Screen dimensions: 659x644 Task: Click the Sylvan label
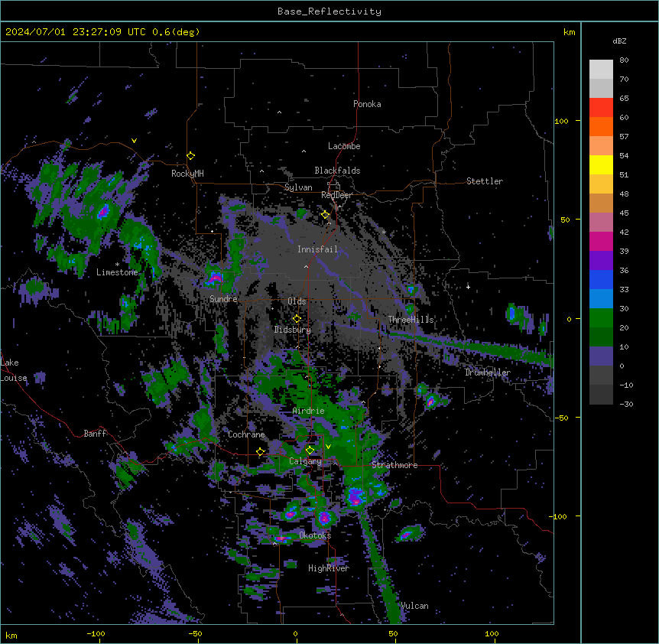pos(298,187)
